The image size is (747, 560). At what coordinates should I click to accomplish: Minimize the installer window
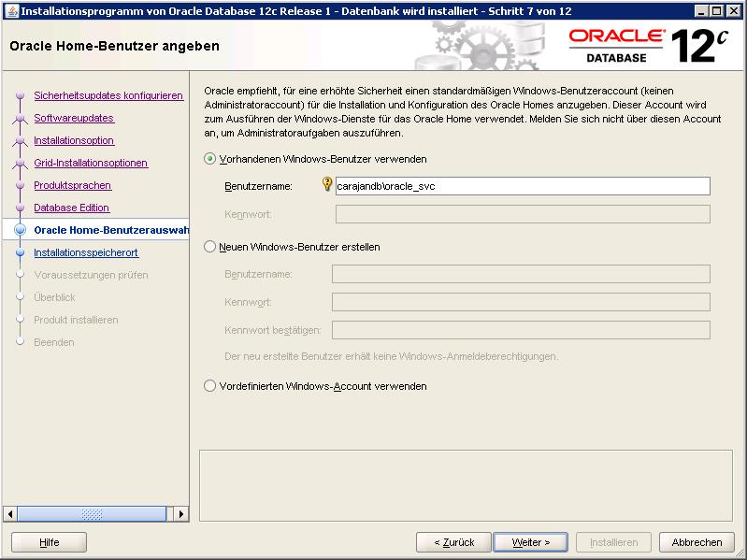coord(700,11)
